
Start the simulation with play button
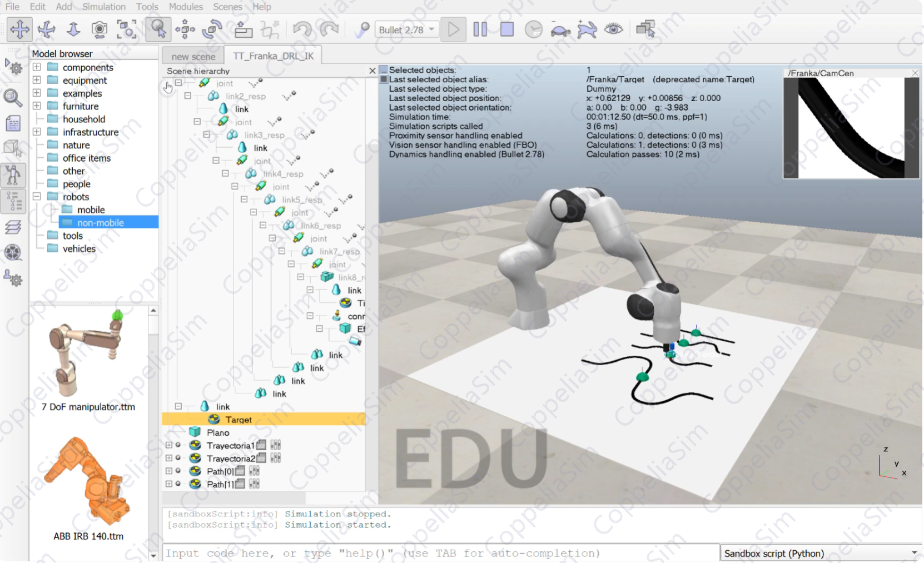click(454, 29)
